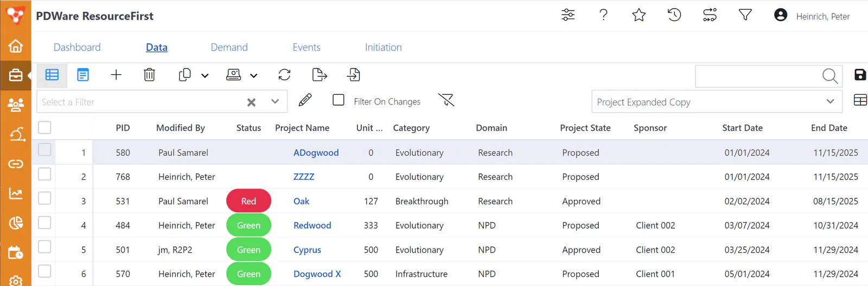Click the clear filter funnel icon
The width and height of the screenshot is (868, 286).
pos(446,100)
